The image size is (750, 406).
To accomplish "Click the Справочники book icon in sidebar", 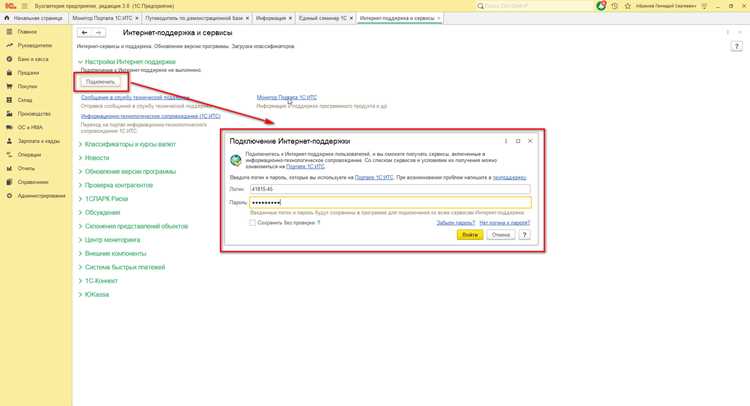I will (9, 182).
